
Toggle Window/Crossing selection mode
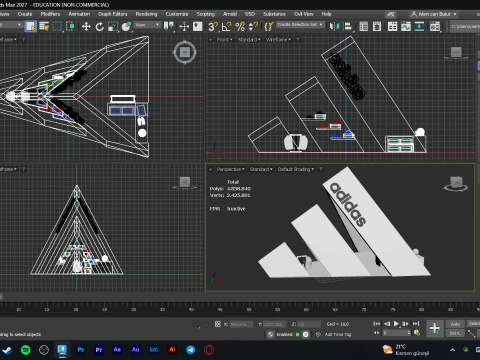tap(70, 26)
